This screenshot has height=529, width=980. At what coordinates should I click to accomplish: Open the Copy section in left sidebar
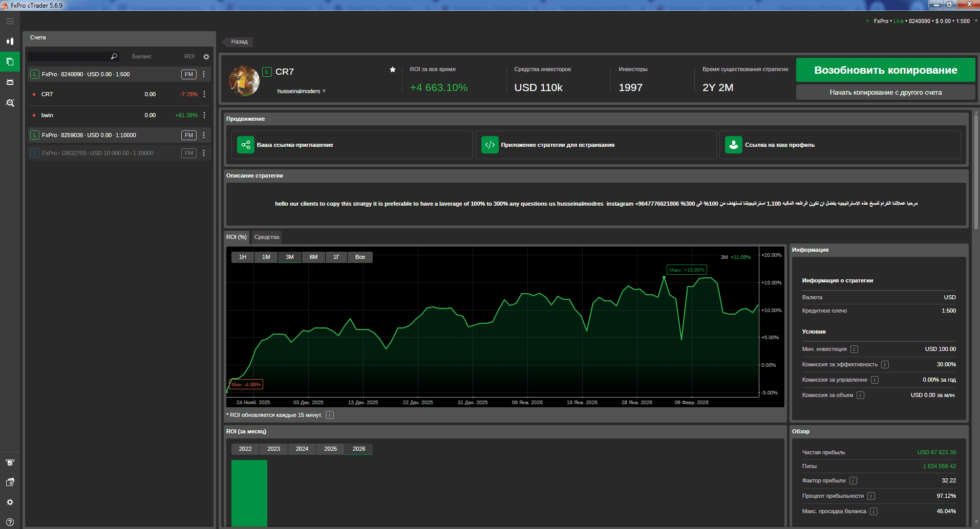coord(10,61)
